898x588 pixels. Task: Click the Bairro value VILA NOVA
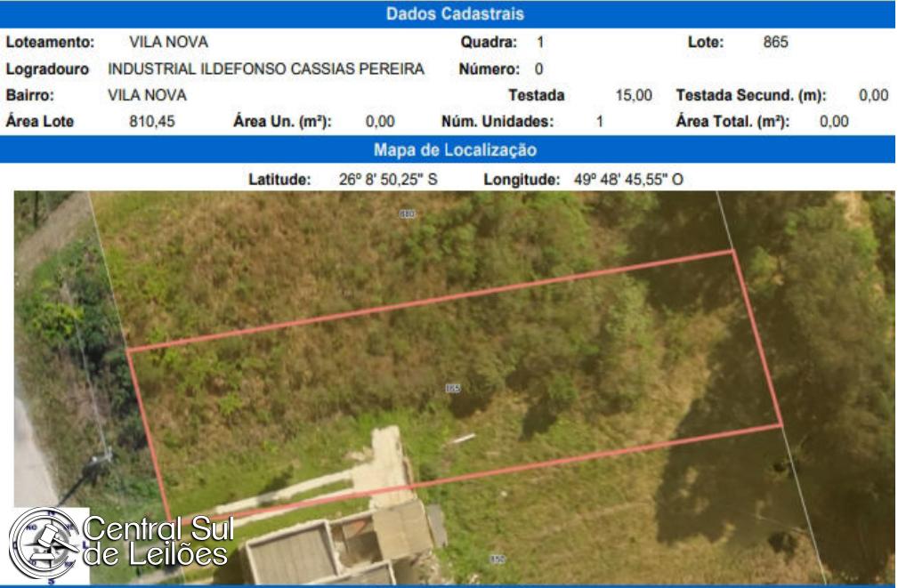[147, 95]
